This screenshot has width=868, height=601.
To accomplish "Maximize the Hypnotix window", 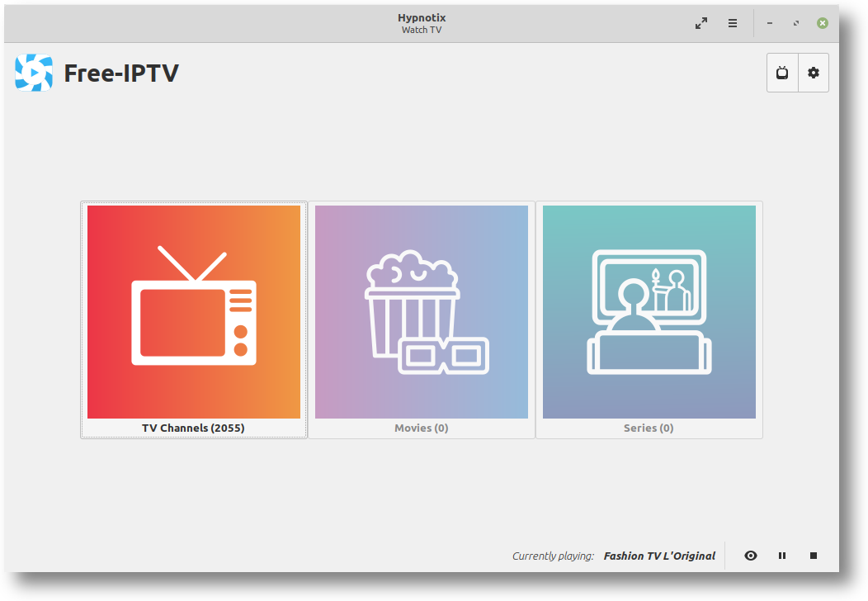I will pos(796,23).
